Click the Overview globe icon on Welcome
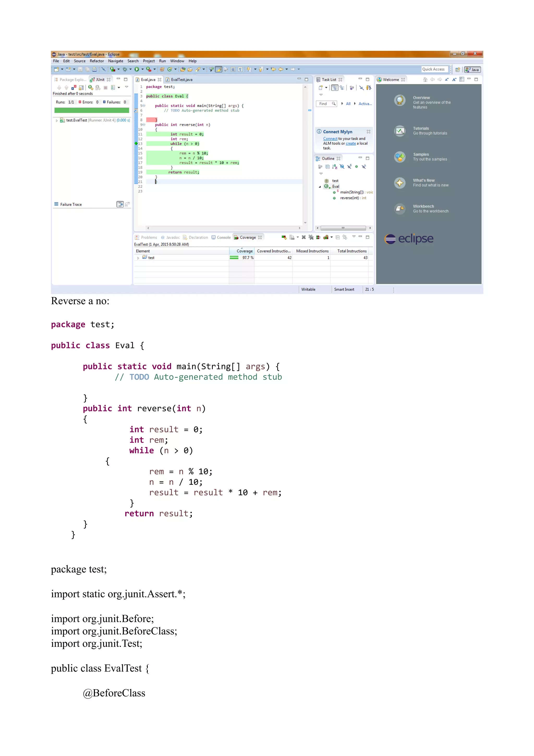 400,100
